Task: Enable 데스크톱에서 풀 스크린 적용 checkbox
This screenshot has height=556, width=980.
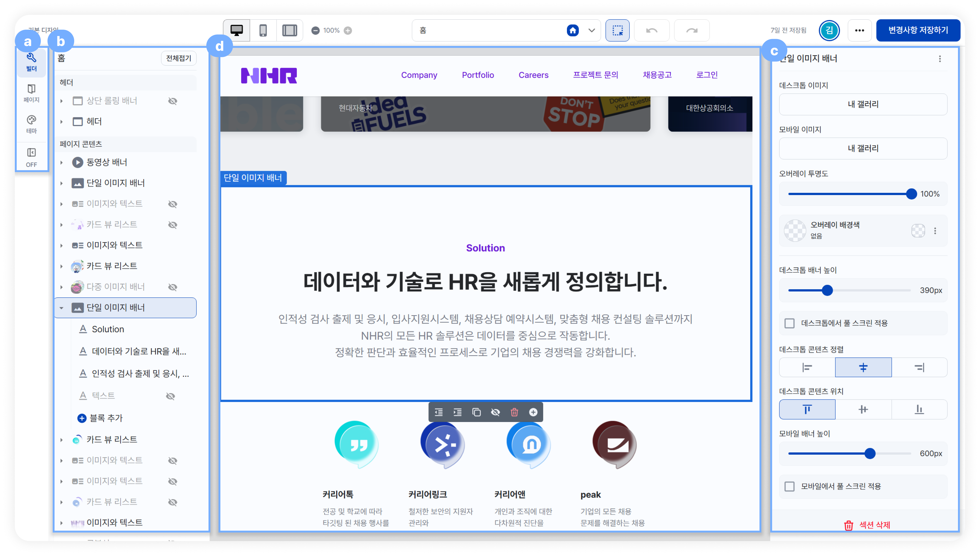Action: coord(789,323)
